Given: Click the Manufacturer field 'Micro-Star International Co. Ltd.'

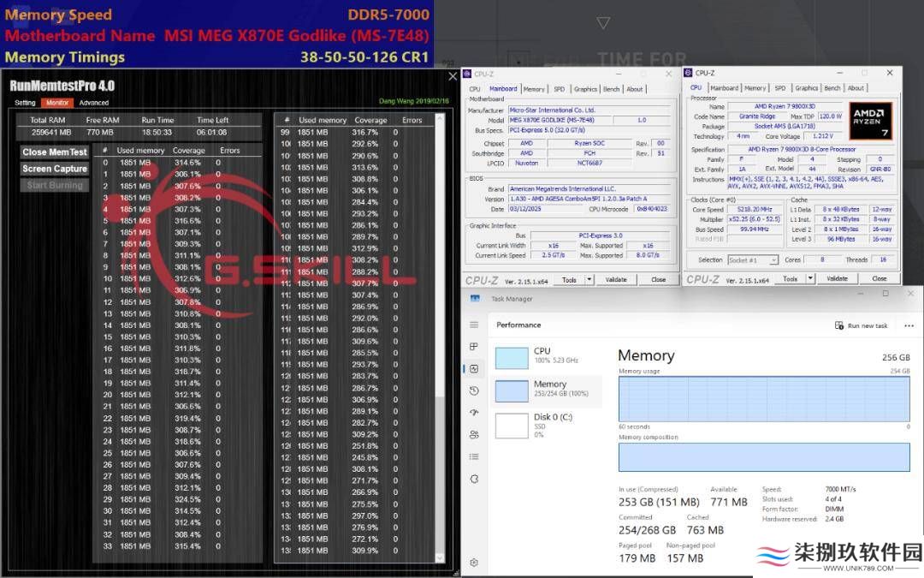Looking at the screenshot, I should click(x=589, y=110).
